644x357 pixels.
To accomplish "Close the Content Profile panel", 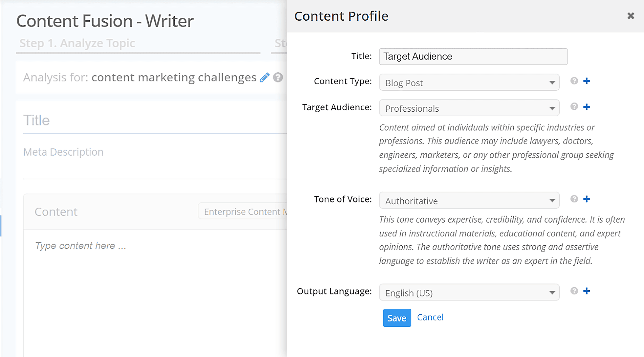I will click(x=631, y=16).
